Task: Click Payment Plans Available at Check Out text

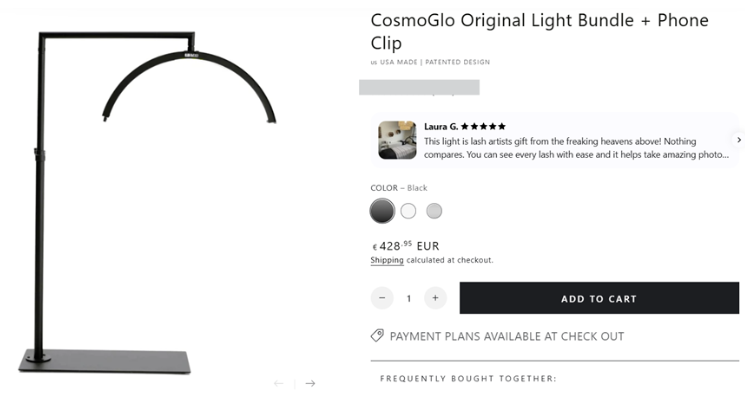Action: pyautogui.click(x=507, y=336)
